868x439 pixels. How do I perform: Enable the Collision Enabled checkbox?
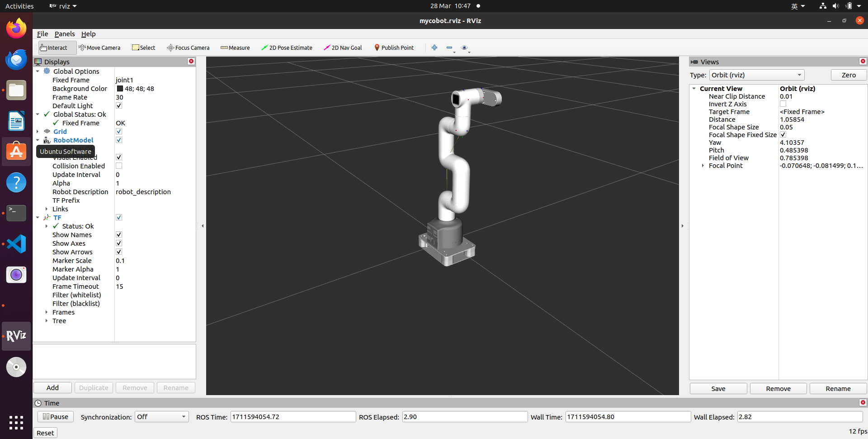[x=119, y=166]
